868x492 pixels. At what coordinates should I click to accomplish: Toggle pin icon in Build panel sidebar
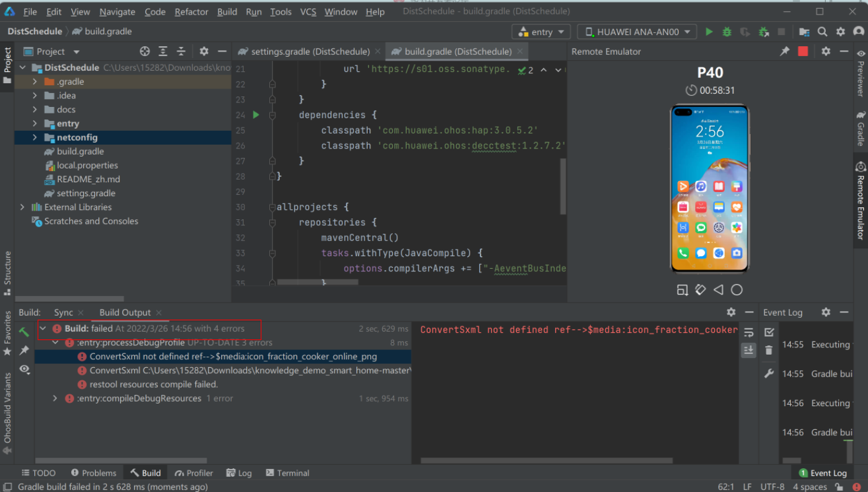click(x=24, y=350)
